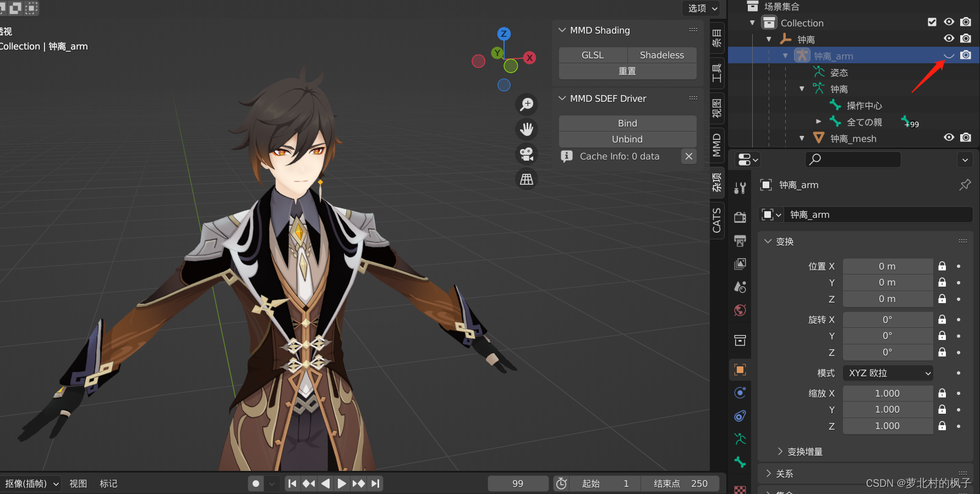980x494 pixels.
Task: Collapse the 变换 panel
Action: coord(768,241)
